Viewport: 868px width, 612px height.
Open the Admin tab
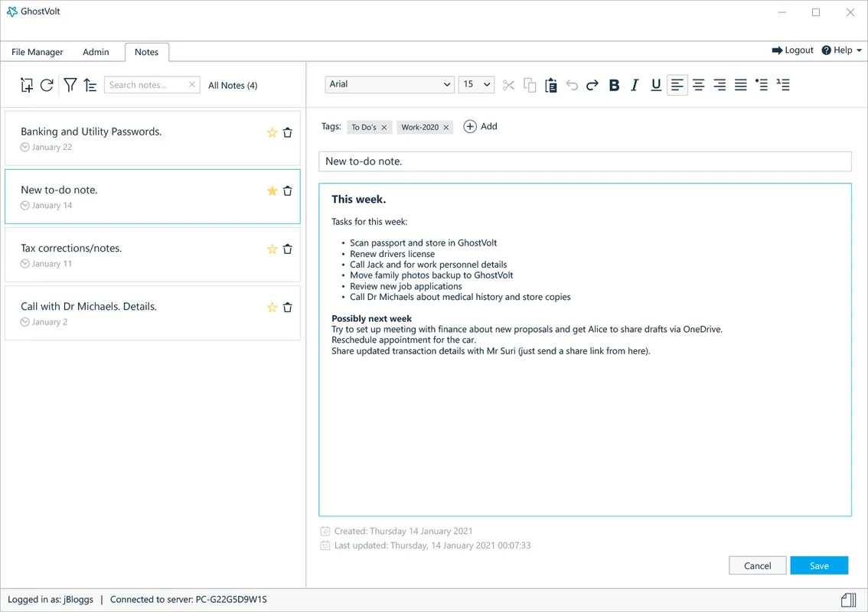pyautogui.click(x=96, y=52)
